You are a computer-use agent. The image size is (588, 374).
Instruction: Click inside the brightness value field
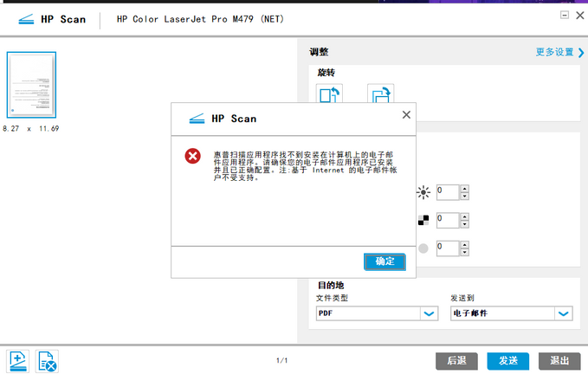coord(448,192)
